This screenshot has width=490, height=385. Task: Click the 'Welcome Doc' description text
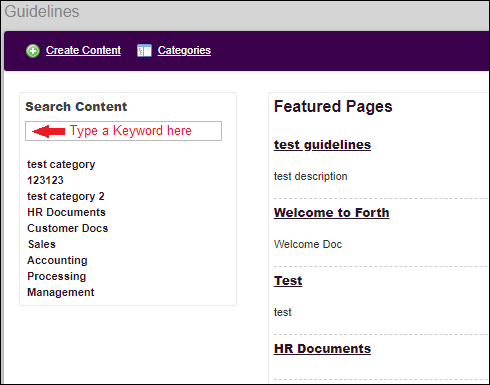pos(308,244)
